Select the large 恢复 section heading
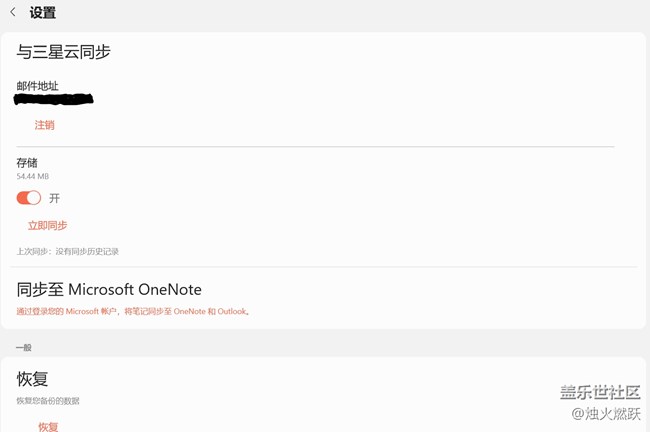This screenshot has width=650, height=432. pos(32,379)
